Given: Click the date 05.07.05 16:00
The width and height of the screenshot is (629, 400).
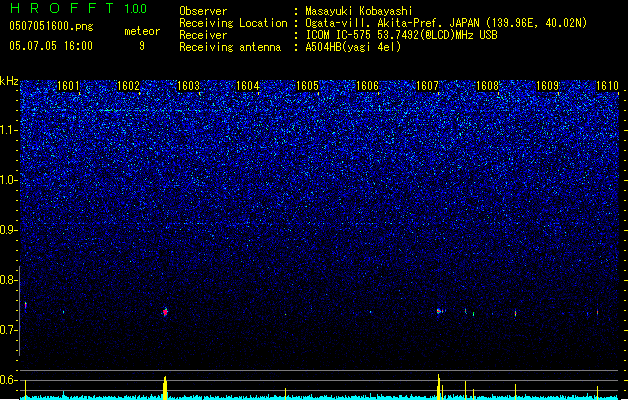Looking at the screenshot, I should click(x=51, y=46).
